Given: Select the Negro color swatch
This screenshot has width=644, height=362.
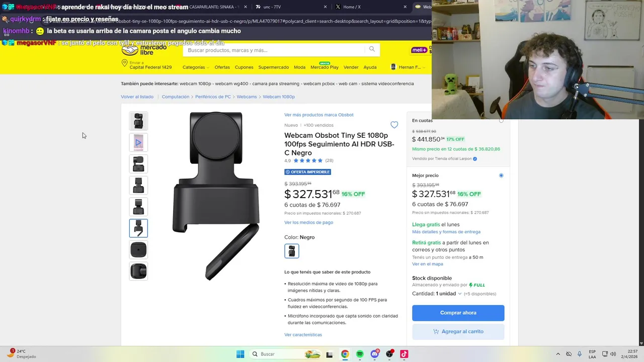Looking at the screenshot, I should click(x=292, y=251).
